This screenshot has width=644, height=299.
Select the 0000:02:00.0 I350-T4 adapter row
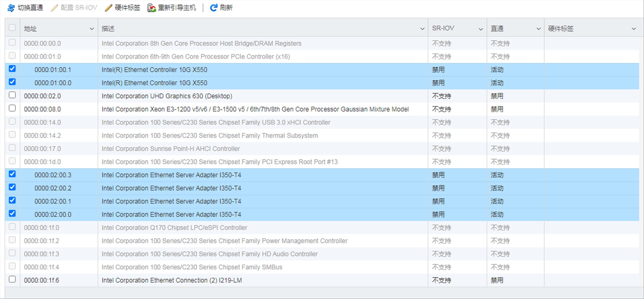pos(171,215)
